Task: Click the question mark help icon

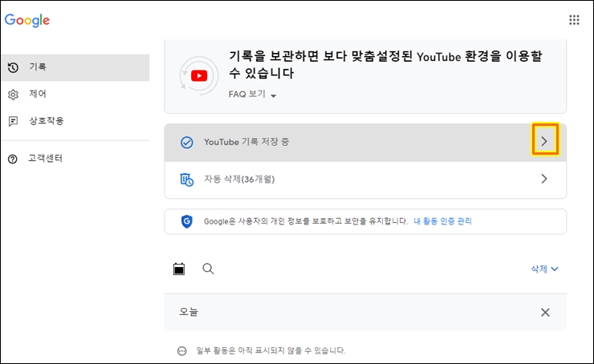Action: click(x=13, y=159)
